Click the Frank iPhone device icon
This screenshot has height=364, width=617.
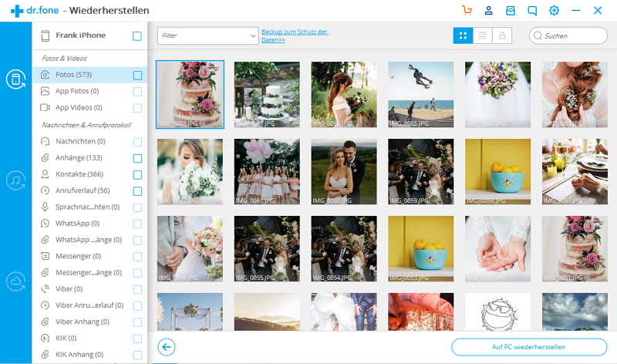(46, 35)
